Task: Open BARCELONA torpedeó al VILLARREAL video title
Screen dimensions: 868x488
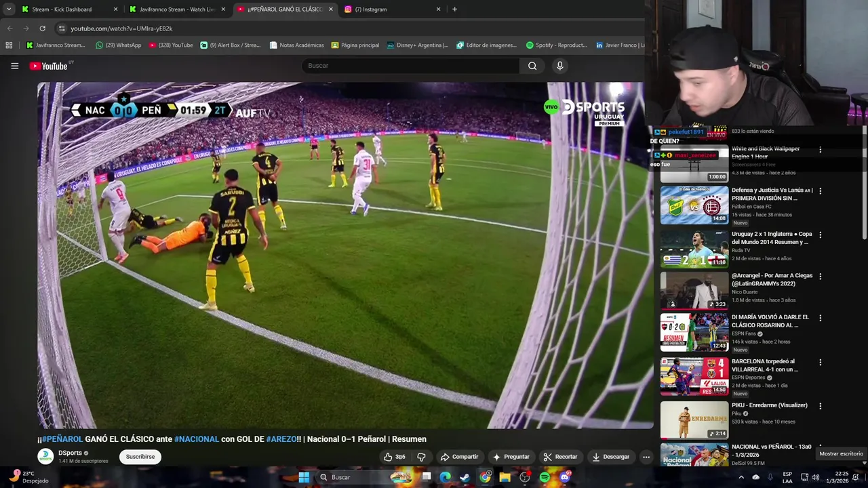Action: tap(765, 365)
